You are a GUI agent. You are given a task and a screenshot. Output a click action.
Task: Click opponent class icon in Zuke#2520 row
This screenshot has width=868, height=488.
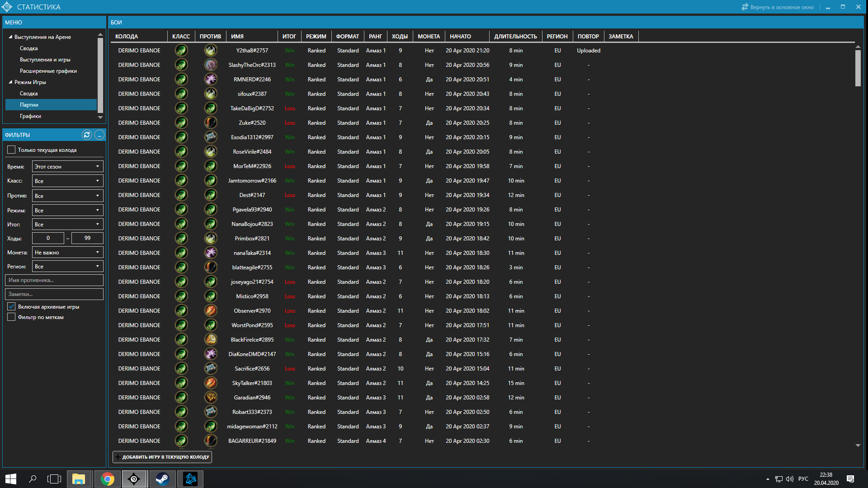[210, 123]
